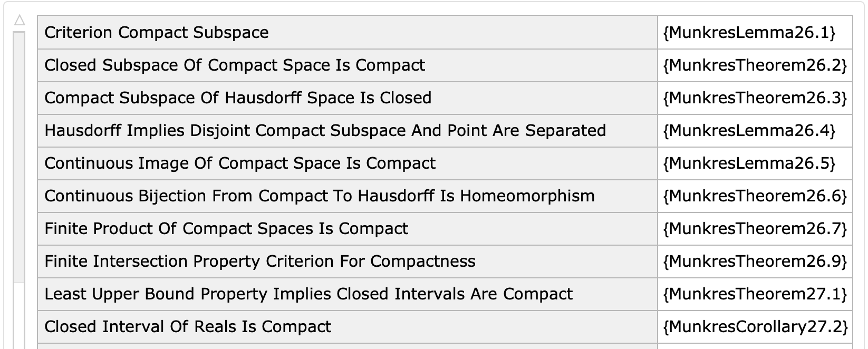Viewport: 868px width, 349px height.
Task: Click the vertical scrollbar thumb
Action: point(19,158)
